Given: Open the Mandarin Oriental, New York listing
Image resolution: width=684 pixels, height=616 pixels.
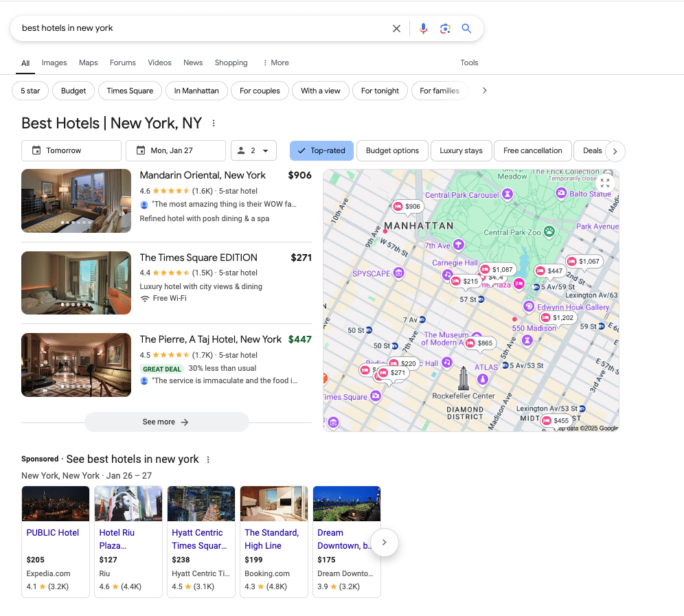Looking at the screenshot, I should click(202, 175).
